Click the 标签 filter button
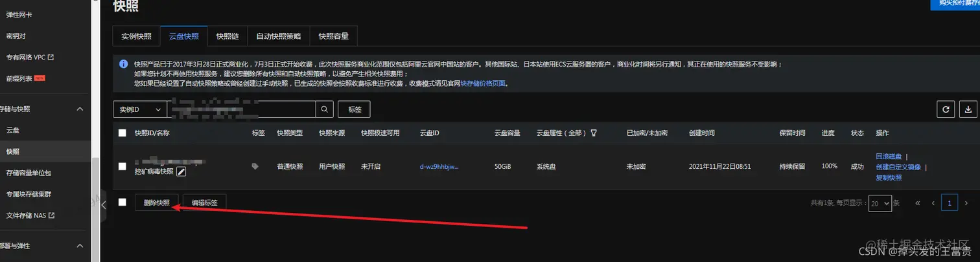This screenshot has height=262, width=980. click(355, 109)
